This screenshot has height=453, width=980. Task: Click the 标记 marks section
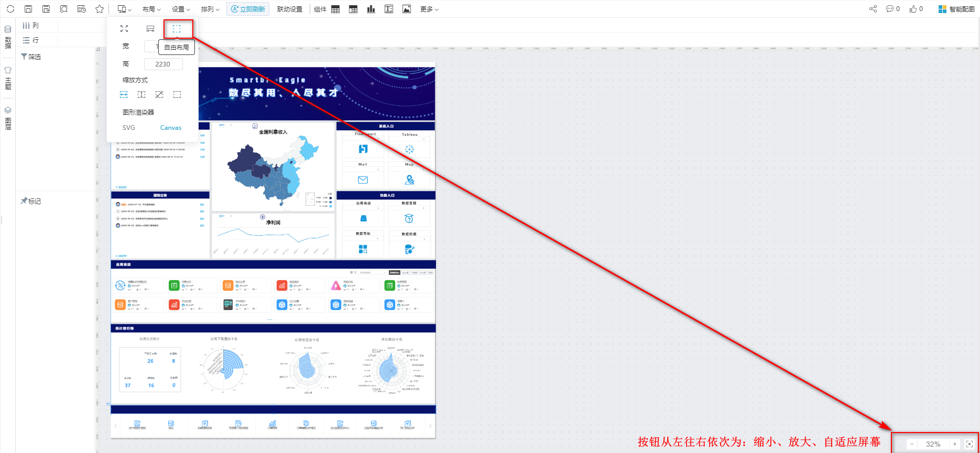coord(30,201)
